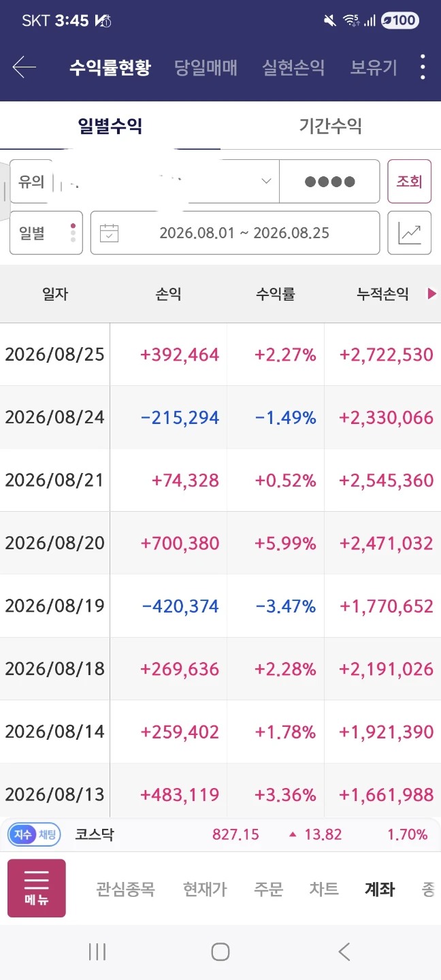
Task: Open the three-dot overflow menu
Action: point(423,67)
